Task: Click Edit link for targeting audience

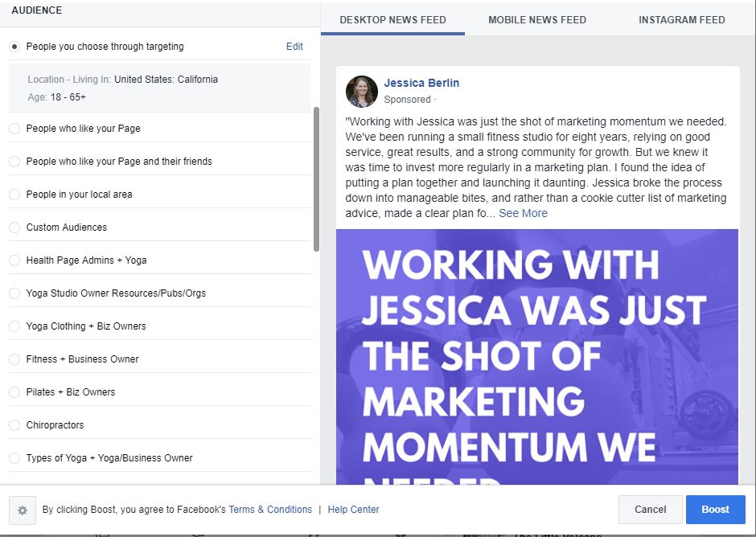Action: [x=294, y=47]
